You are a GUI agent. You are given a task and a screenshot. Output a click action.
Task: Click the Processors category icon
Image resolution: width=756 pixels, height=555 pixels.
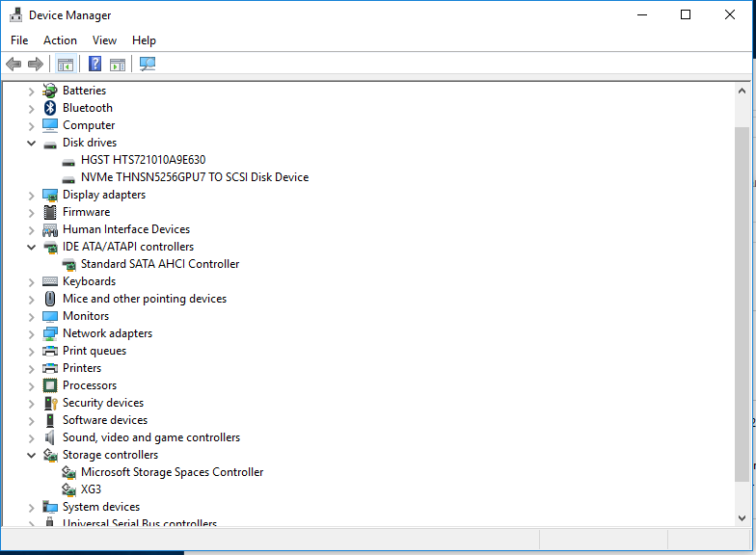pyautogui.click(x=50, y=385)
